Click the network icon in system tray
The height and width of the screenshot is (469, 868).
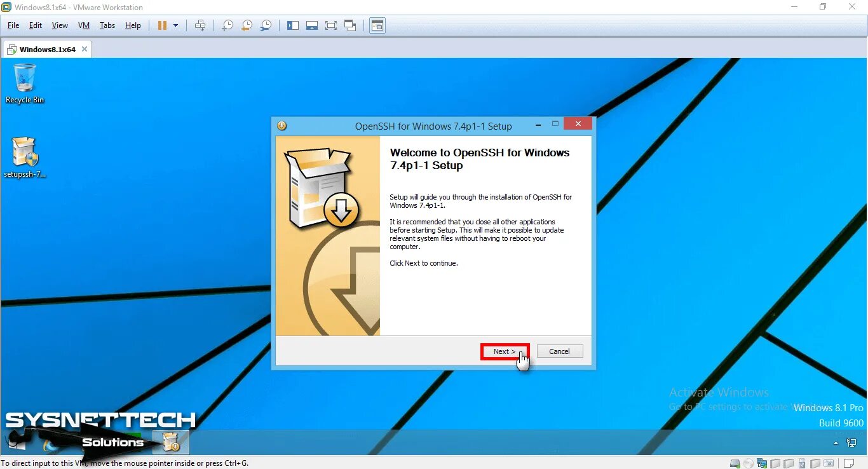coord(851,443)
